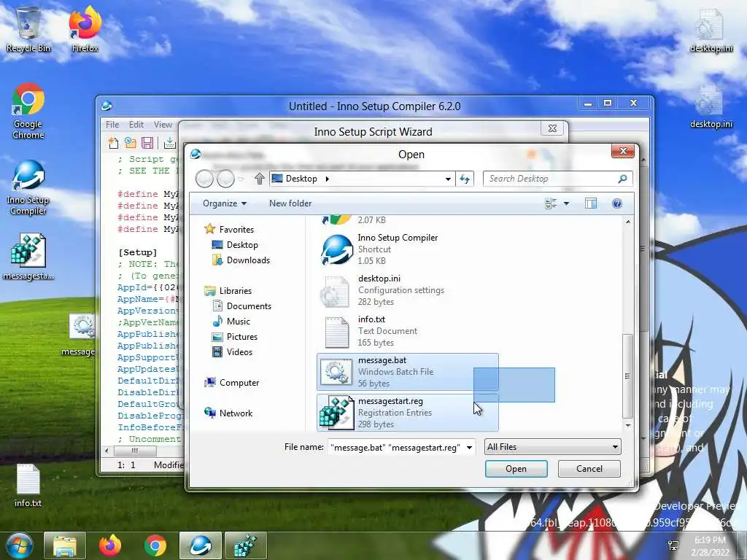The height and width of the screenshot is (560, 747).
Task: Select info.txt in the file list
Action: [407, 331]
